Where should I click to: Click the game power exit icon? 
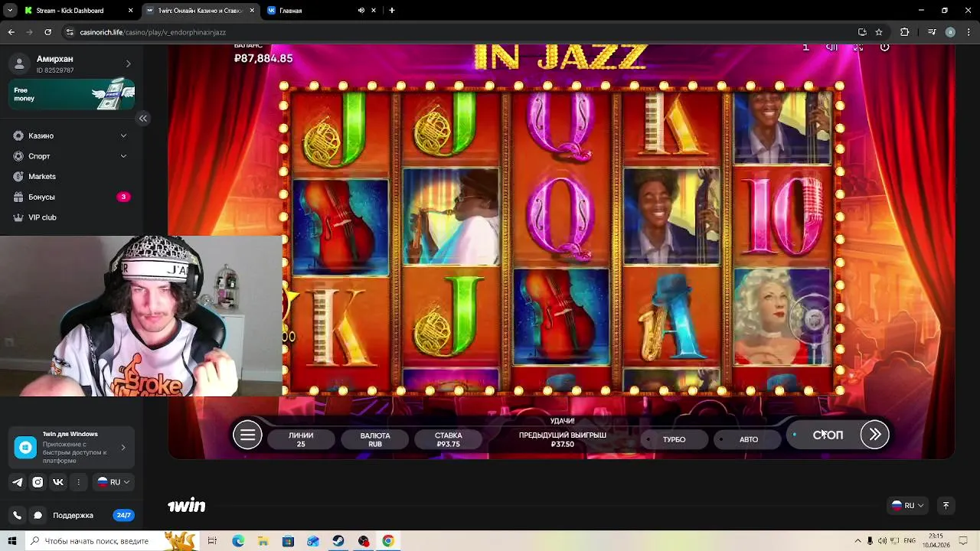pyautogui.click(x=884, y=47)
